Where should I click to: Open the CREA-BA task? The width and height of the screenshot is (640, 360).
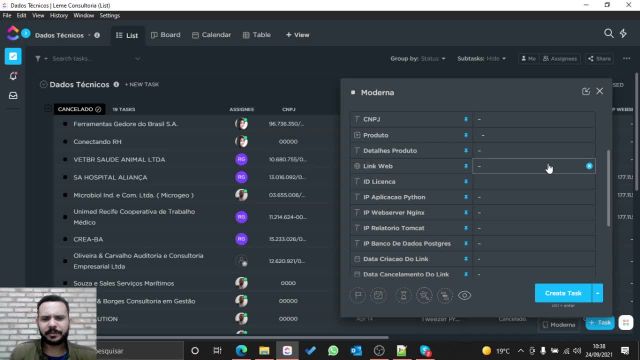point(88,239)
